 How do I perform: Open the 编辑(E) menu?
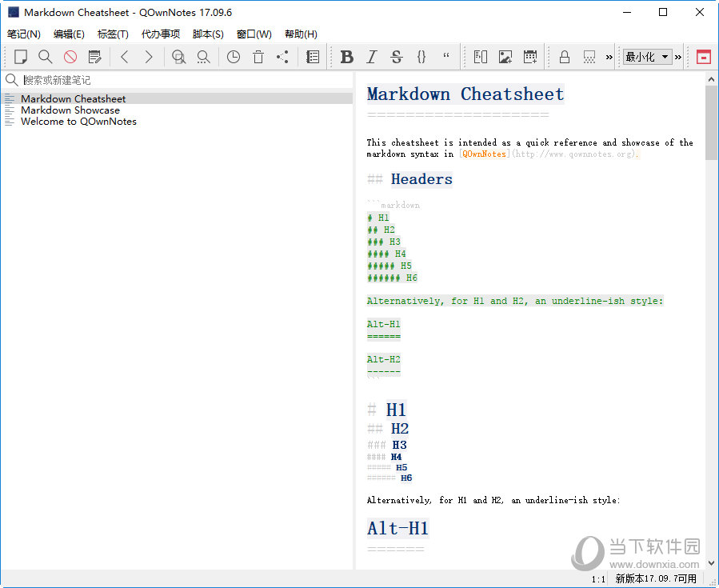click(69, 34)
